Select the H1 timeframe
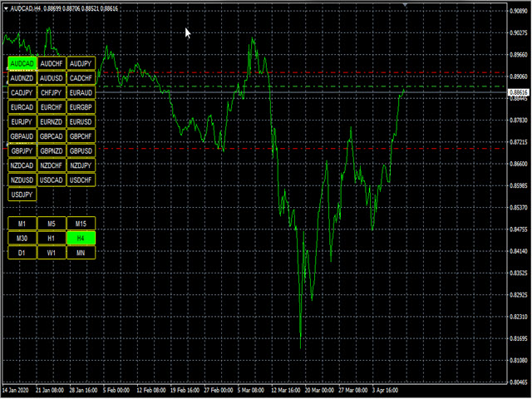The image size is (532, 399). 52,239
